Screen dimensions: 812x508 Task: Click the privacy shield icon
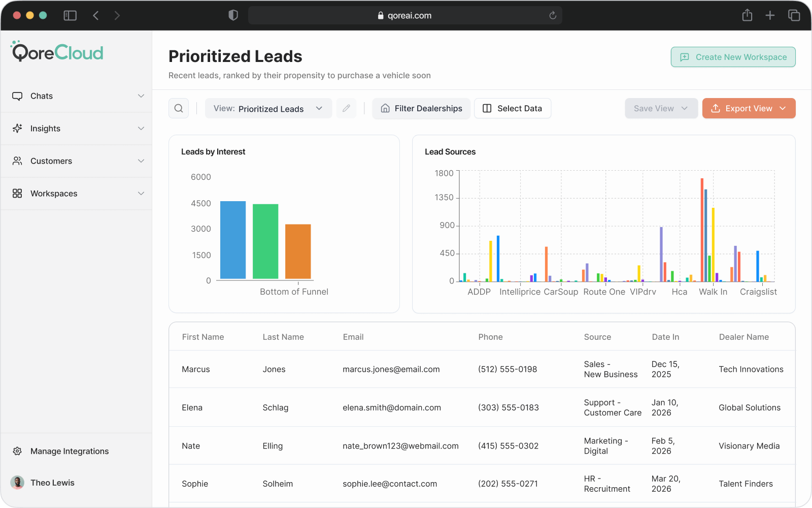[x=233, y=15]
